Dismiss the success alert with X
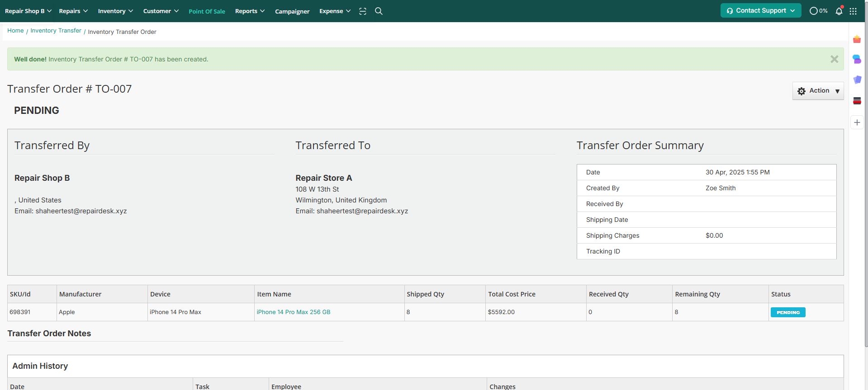 coord(835,59)
